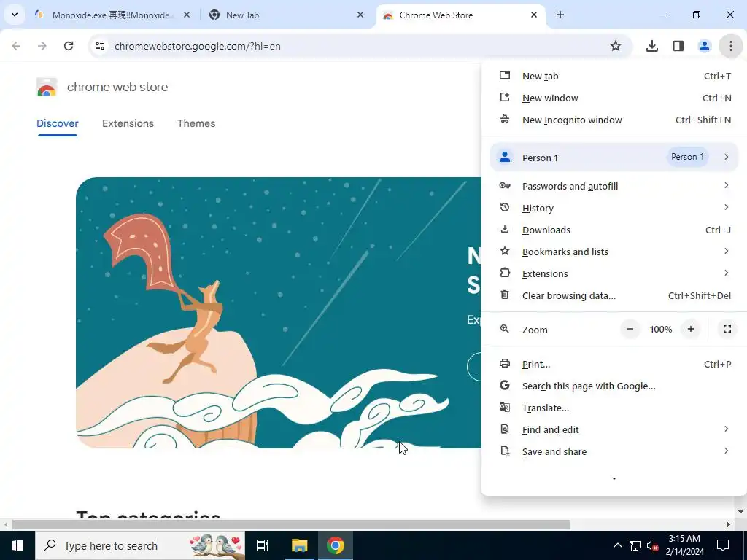This screenshot has width=747, height=560.
Task: Close the Chrome three-dot menu
Action: tap(731, 46)
